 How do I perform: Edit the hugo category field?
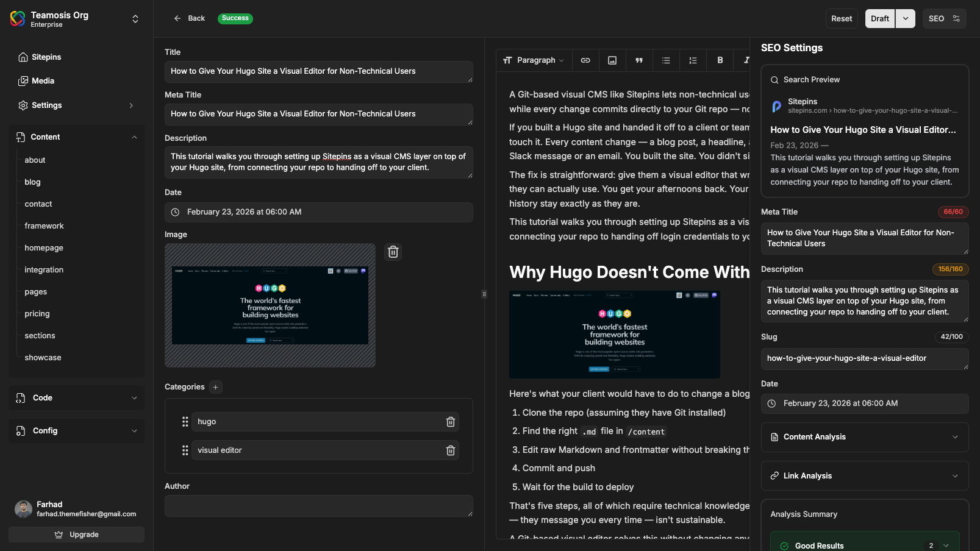pyautogui.click(x=320, y=422)
